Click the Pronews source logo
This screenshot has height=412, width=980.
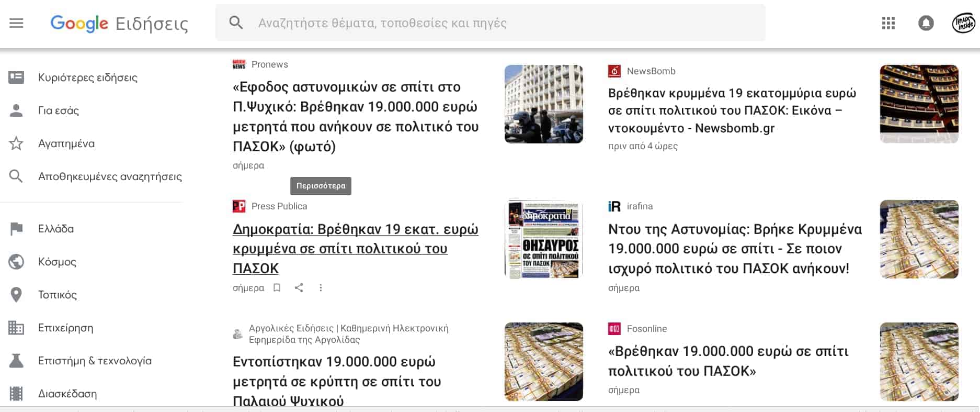click(239, 64)
